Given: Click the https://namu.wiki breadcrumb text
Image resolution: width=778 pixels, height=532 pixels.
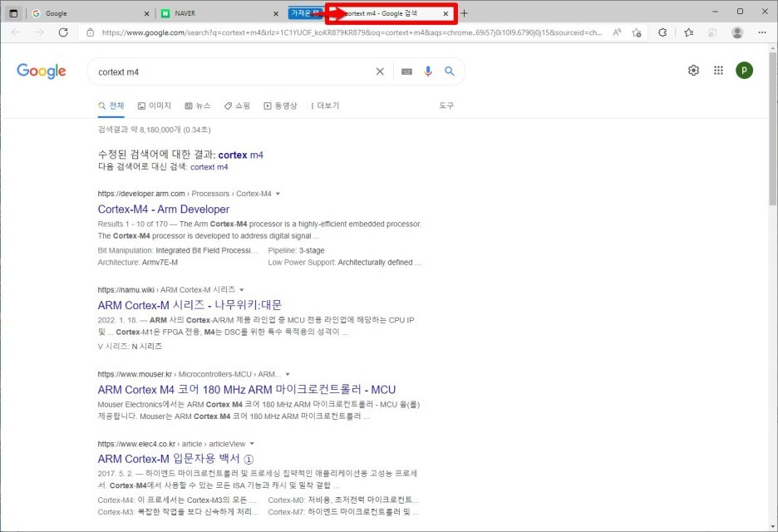Looking at the screenshot, I should (x=126, y=290).
